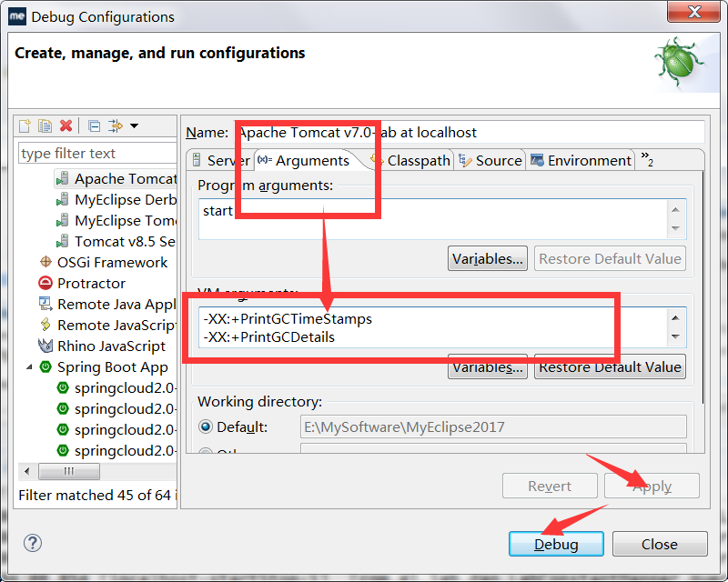The height and width of the screenshot is (582, 728).
Task: Click the Close button
Action: point(660,544)
